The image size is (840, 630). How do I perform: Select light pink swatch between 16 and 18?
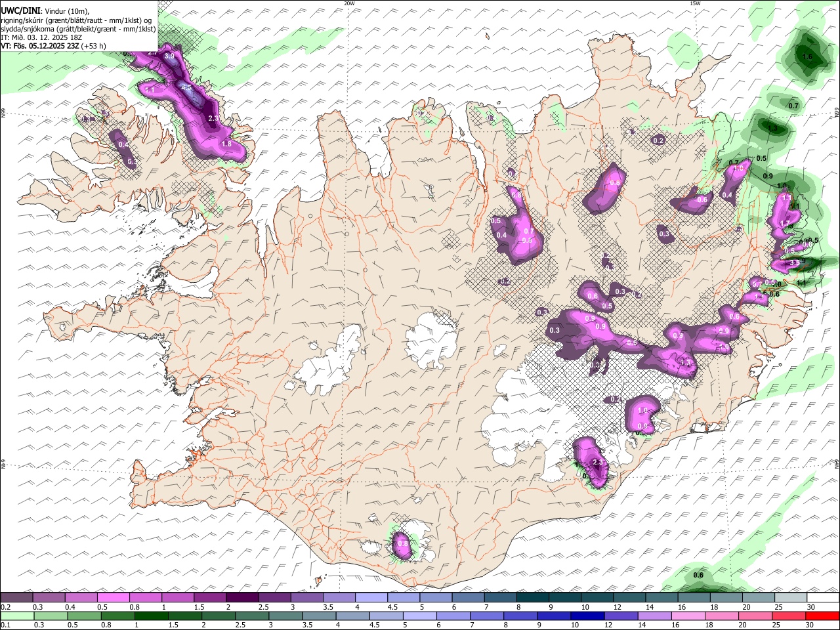point(688,616)
